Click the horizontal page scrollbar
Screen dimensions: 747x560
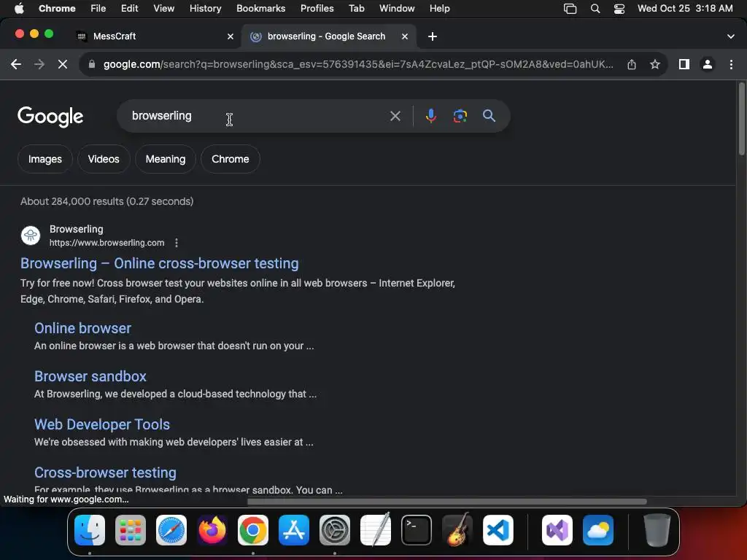pos(447,502)
